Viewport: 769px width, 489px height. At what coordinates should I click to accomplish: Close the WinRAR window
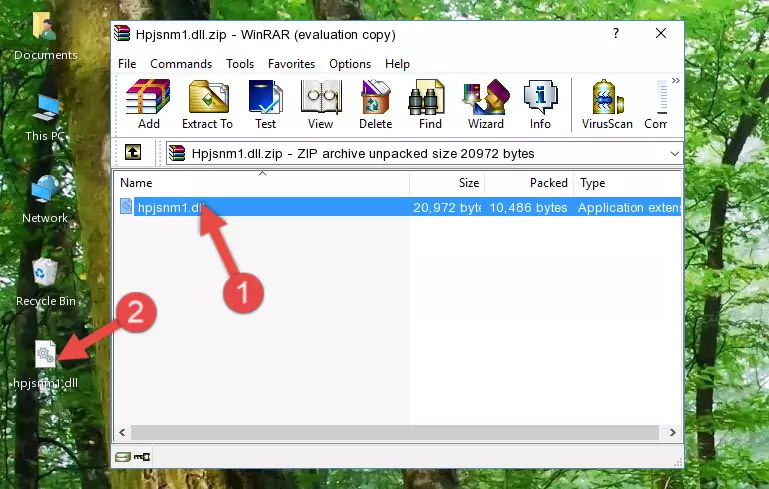[x=661, y=33]
